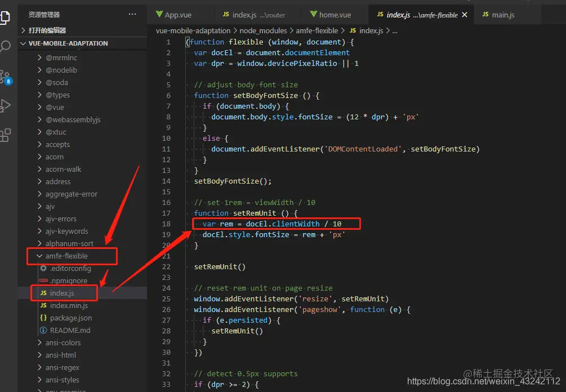Close the amfe-flexible index.js tab
Viewport: 566px width, 392px height.
(x=465, y=15)
